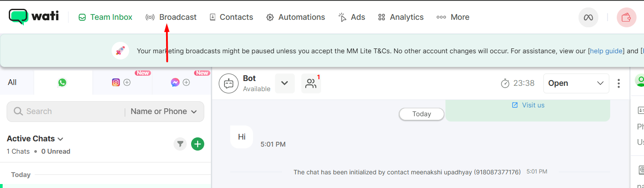Screen dimensions: 644x188
Task: Focus the chat Search field
Action: [66, 111]
